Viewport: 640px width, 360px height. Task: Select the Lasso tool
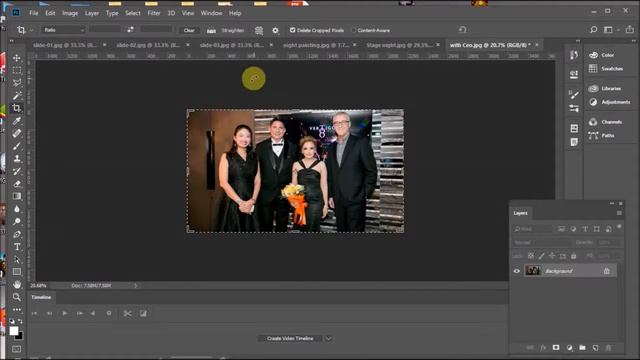[17, 83]
